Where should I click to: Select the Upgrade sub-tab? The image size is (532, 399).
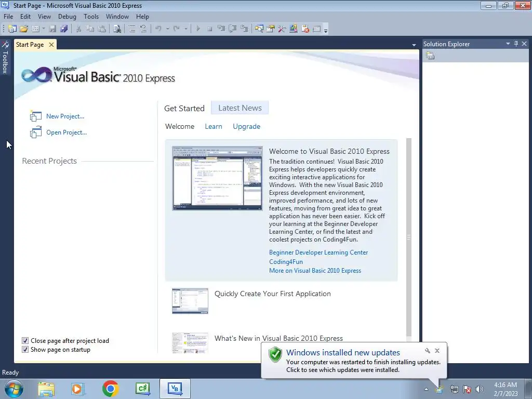pyautogui.click(x=247, y=126)
